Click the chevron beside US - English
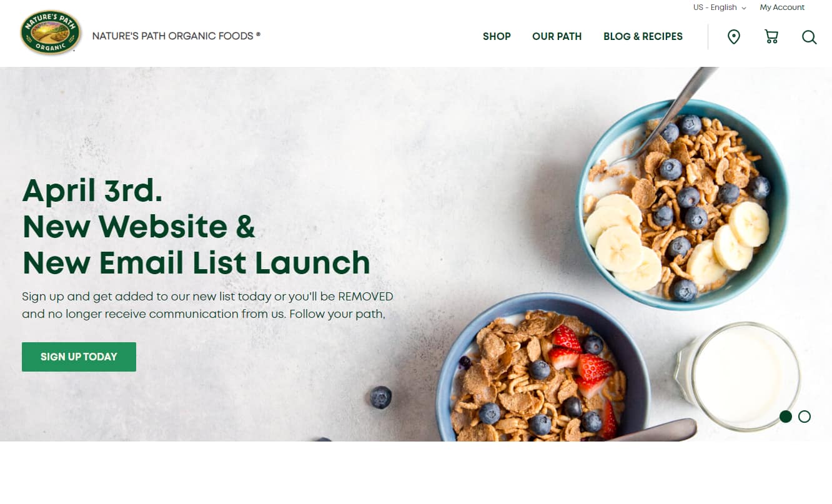Image resolution: width=832 pixels, height=504 pixels. (744, 8)
